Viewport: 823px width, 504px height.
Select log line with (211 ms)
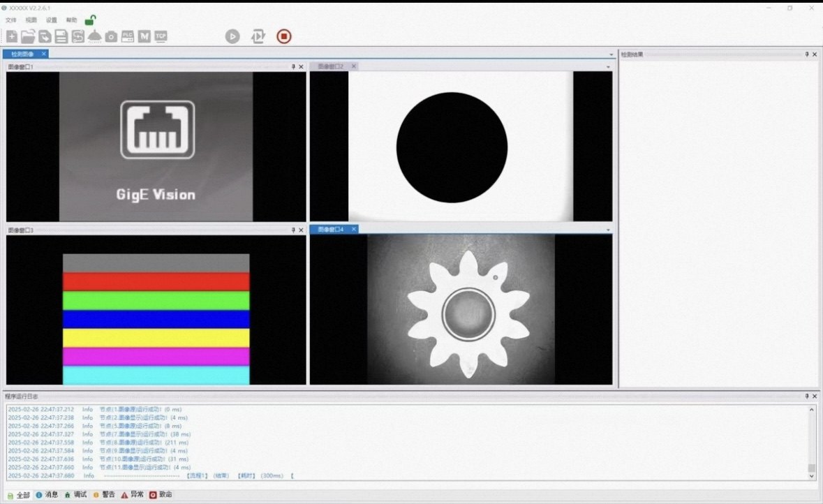(98, 443)
